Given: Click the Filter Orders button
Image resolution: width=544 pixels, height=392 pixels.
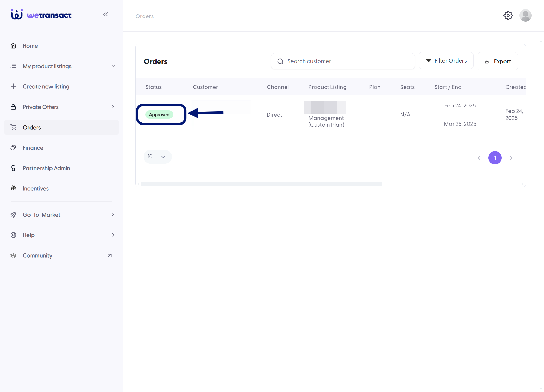Looking at the screenshot, I should [446, 61].
